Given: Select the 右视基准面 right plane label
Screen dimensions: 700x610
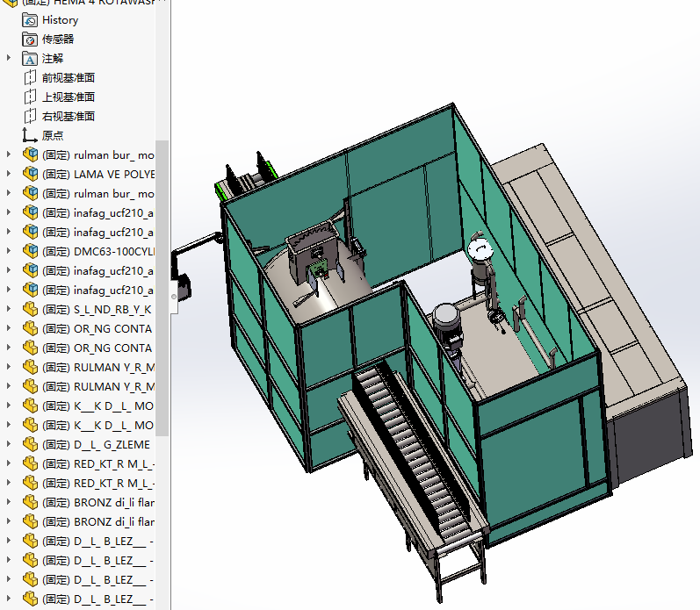Looking at the screenshot, I should (69, 116).
